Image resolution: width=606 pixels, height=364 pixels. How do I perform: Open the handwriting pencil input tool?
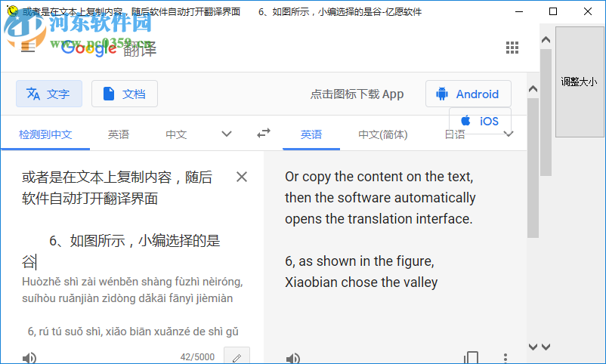pos(237,357)
